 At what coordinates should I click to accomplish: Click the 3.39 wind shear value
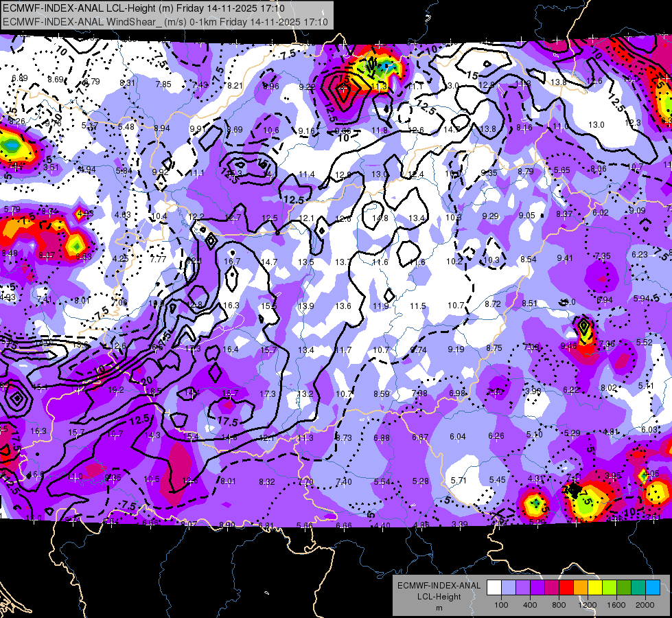pos(459,524)
